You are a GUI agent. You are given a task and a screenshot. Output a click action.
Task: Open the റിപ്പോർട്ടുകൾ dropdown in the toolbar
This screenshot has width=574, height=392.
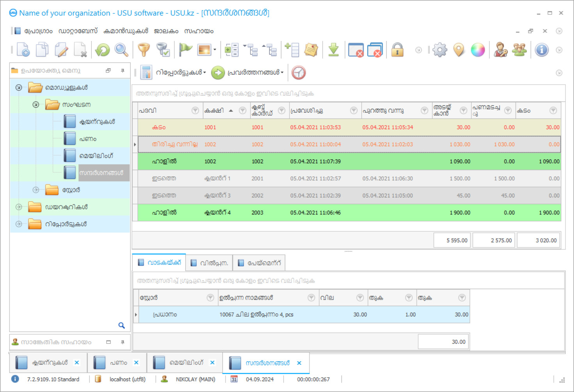[180, 73]
